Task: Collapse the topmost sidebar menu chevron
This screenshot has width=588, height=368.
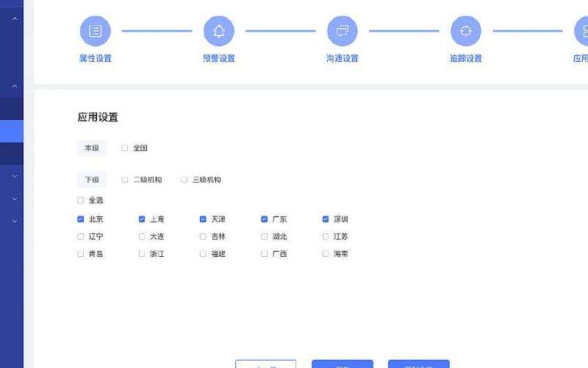Action: (15, 18)
